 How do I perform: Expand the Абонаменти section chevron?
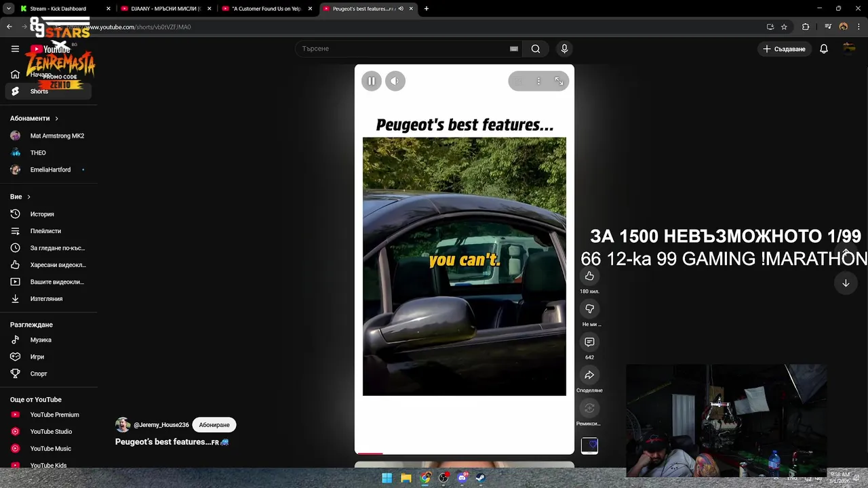coord(56,119)
